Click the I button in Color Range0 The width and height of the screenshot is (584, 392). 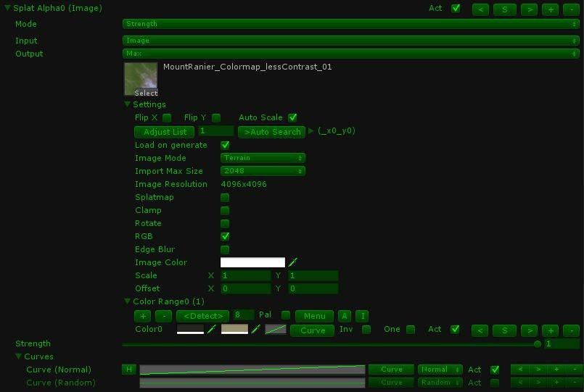pos(363,316)
